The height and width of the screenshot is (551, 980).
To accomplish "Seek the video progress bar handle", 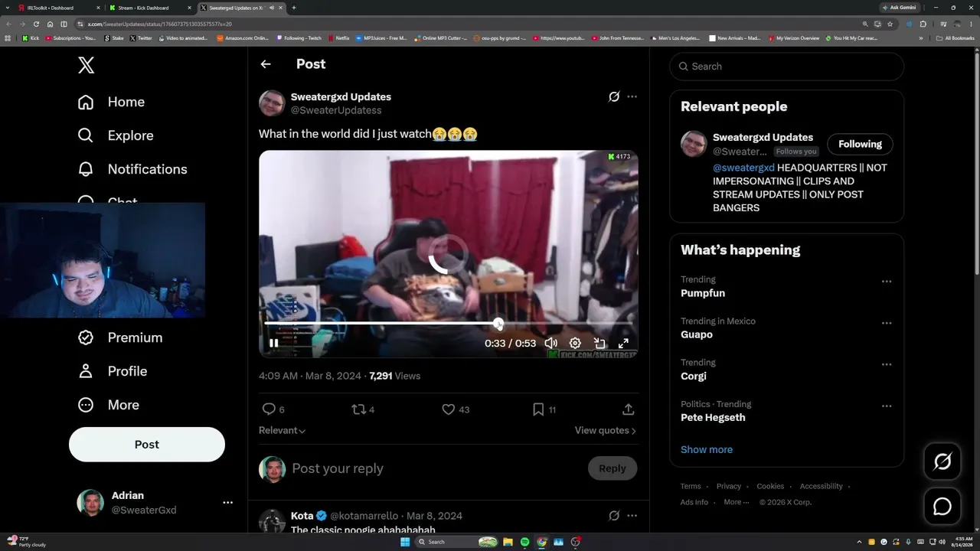I will pyautogui.click(x=498, y=324).
